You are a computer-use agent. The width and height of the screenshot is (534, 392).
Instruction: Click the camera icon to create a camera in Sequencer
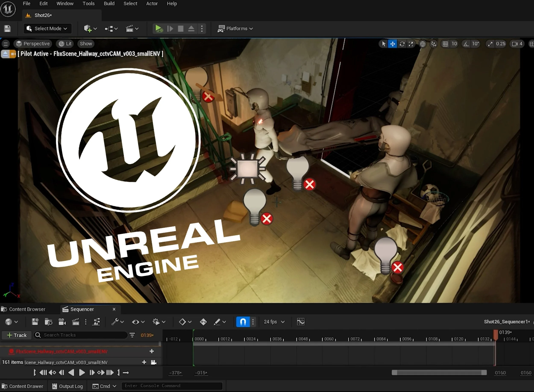point(62,322)
